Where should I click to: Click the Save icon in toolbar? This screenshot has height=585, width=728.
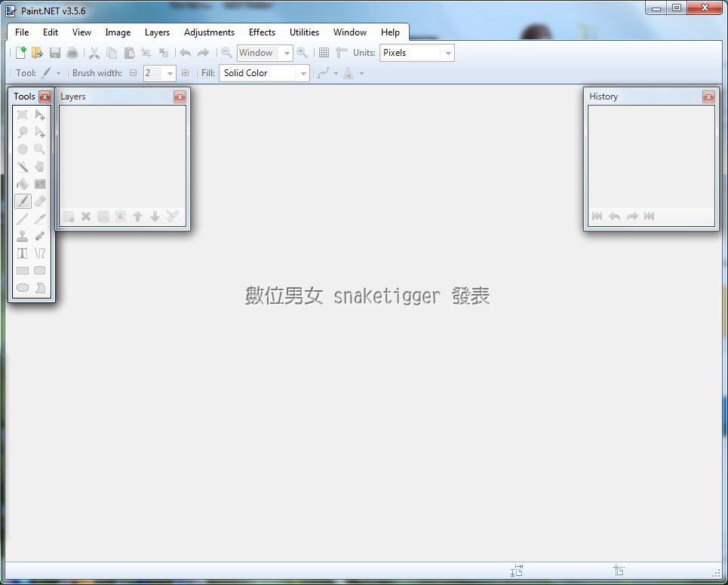(x=55, y=53)
